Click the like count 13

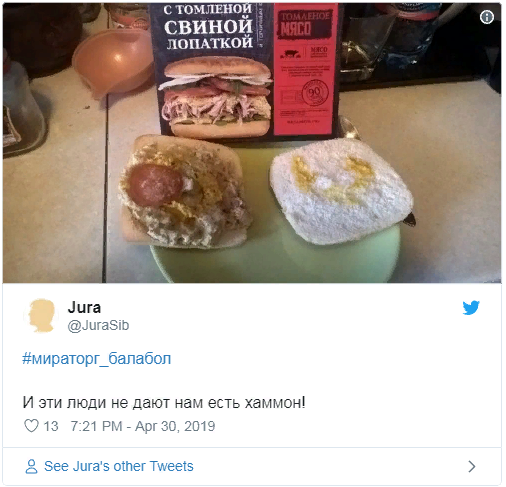51,426
